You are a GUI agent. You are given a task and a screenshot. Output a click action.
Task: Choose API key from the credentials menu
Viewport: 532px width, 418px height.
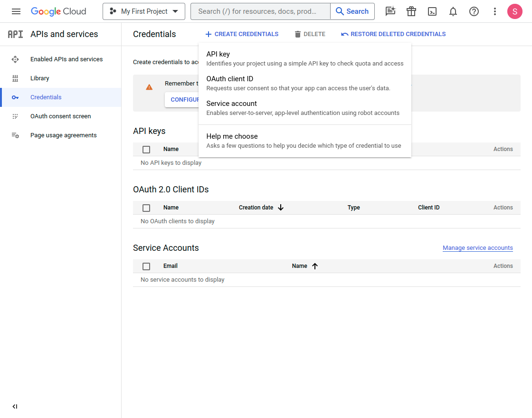[x=304, y=59]
